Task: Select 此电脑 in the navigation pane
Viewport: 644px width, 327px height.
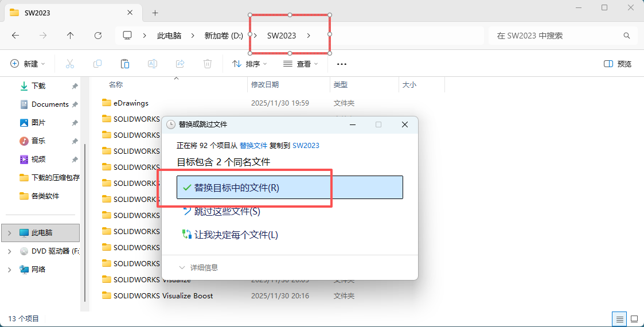Action: tap(41, 232)
